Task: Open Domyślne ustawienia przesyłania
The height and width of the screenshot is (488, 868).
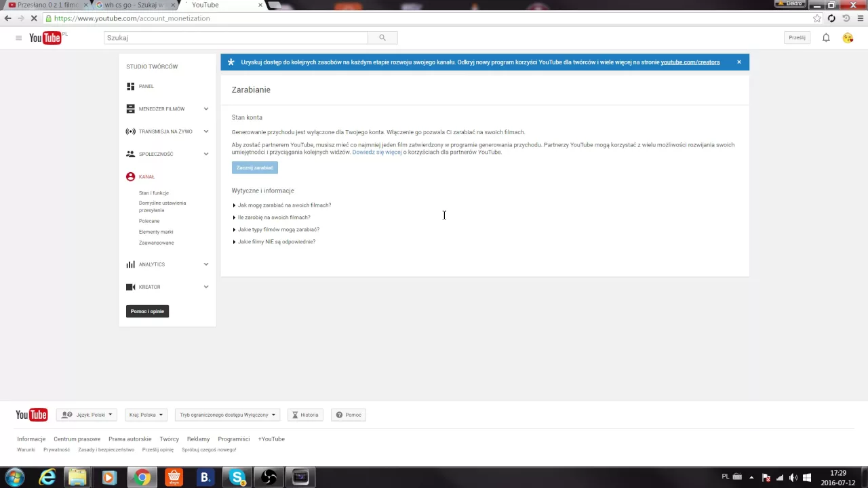Action: point(162,207)
